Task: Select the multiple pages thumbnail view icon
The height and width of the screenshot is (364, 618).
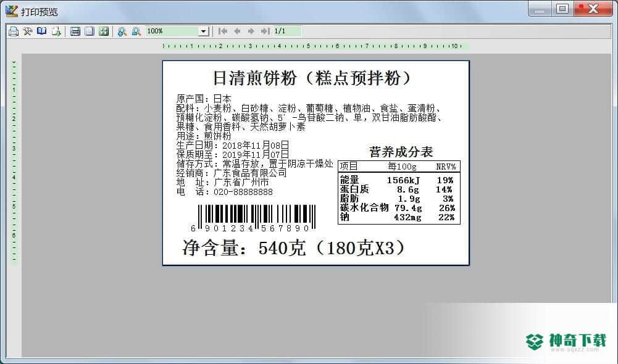Action: click(x=104, y=31)
